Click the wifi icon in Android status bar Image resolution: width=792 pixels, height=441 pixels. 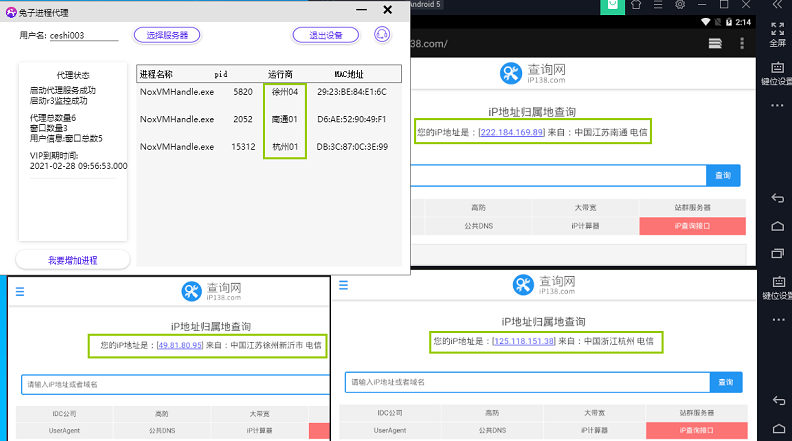tap(706, 22)
